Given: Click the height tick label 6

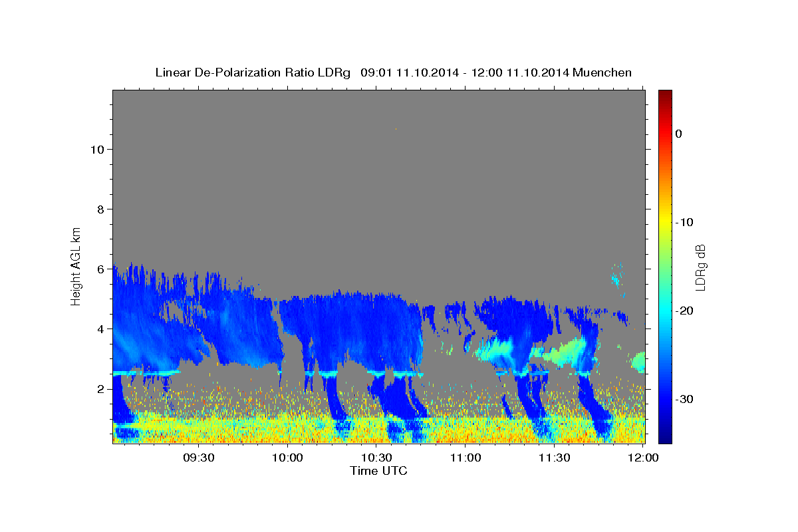Looking at the screenshot, I should 100,269.
